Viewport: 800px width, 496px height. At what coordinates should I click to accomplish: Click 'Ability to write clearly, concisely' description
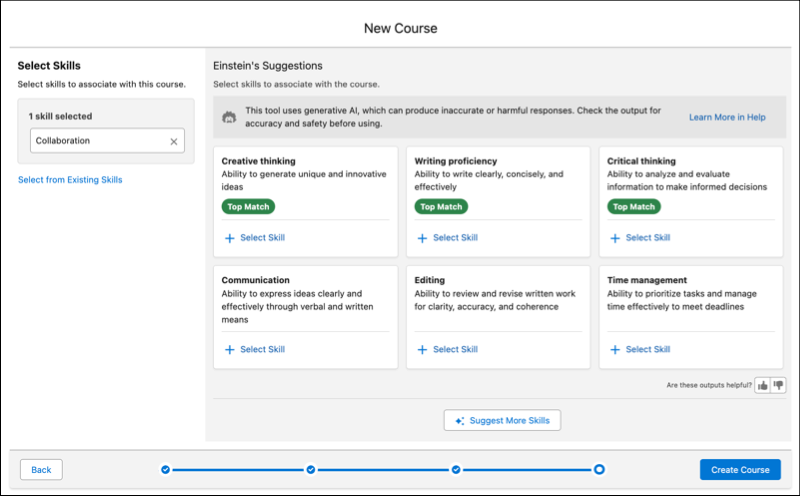coord(489,181)
